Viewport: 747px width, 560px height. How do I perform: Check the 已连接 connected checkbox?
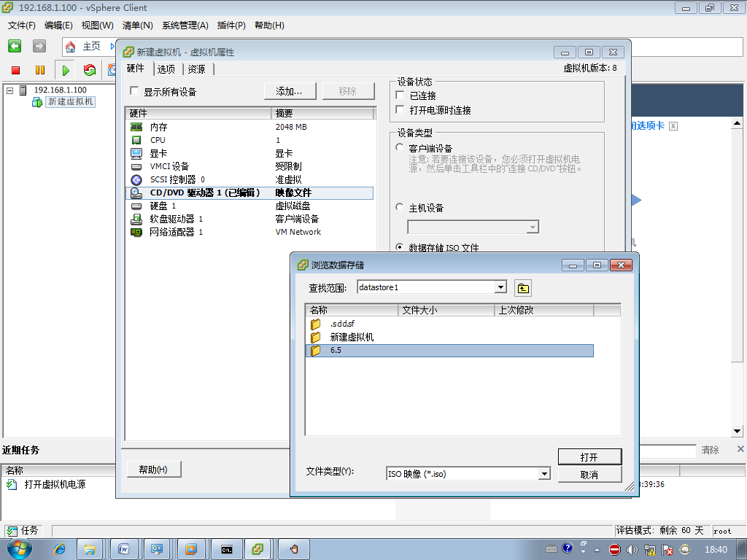400,96
